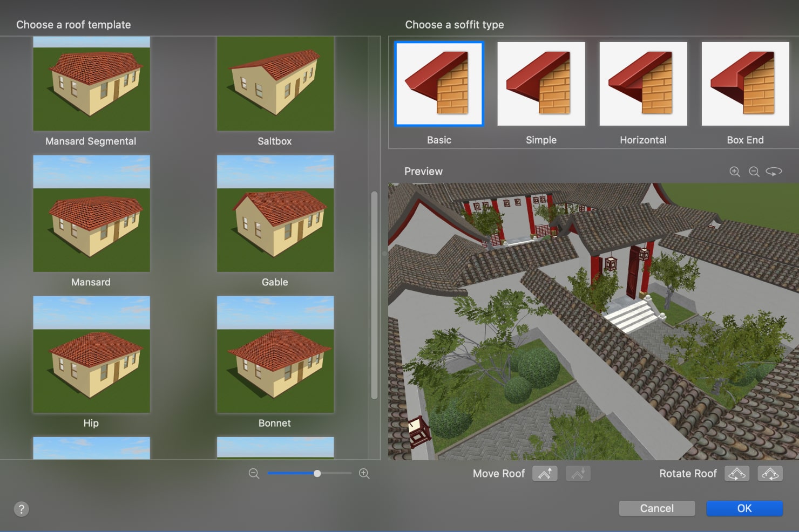The height and width of the screenshot is (532, 799).
Task: Choose the Box End soffit type
Action: (x=745, y=84)
